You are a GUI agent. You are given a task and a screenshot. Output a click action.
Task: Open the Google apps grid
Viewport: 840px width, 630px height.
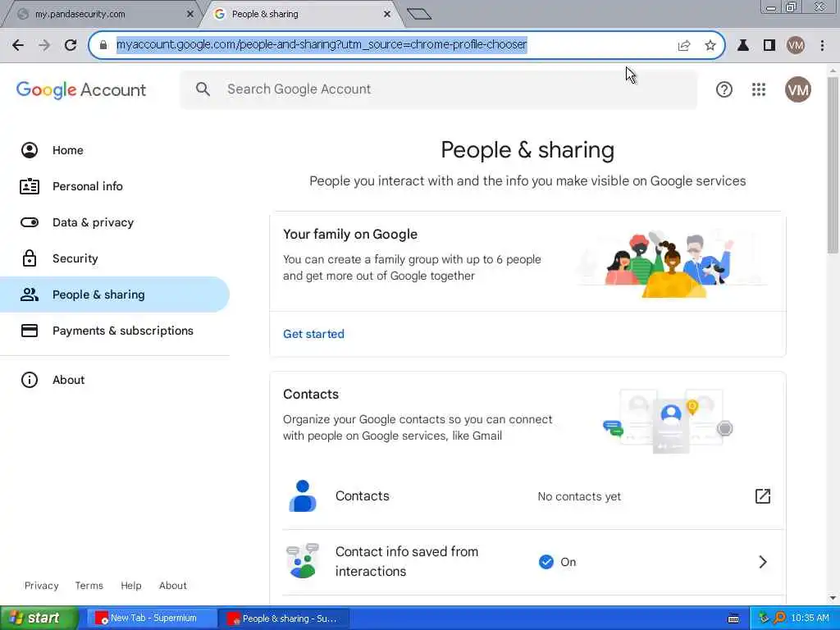pos(759,89)
